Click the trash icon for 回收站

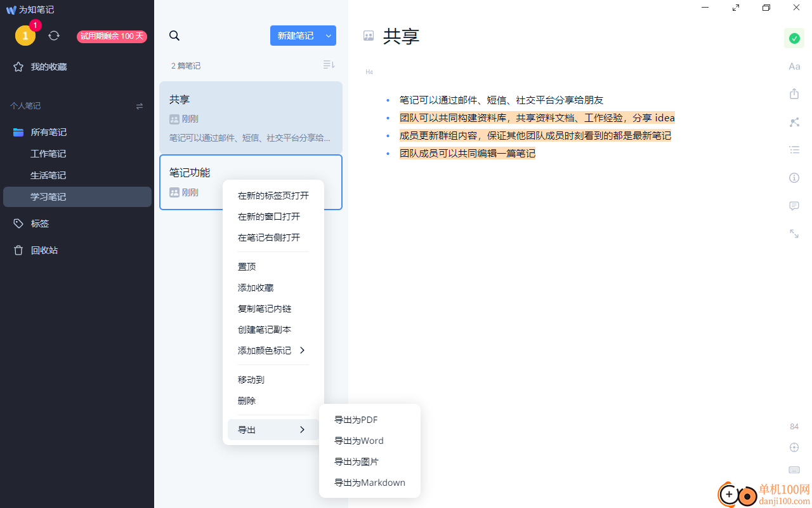point(18,250)
